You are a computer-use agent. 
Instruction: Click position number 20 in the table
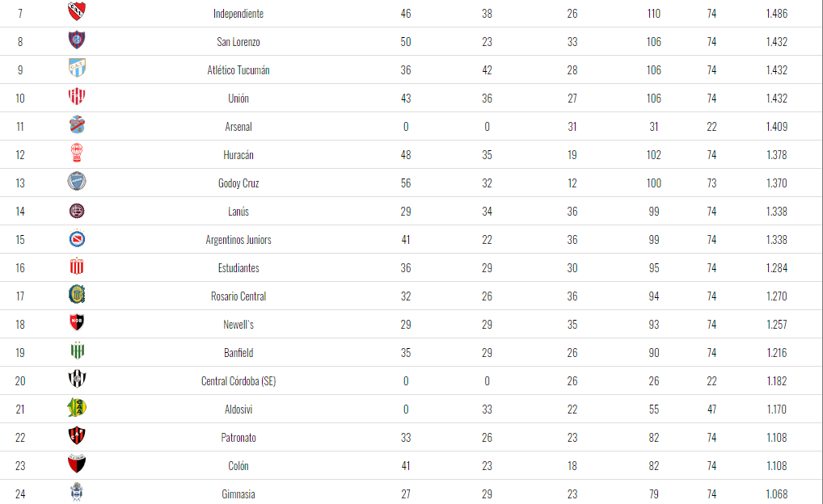point(20,381)
